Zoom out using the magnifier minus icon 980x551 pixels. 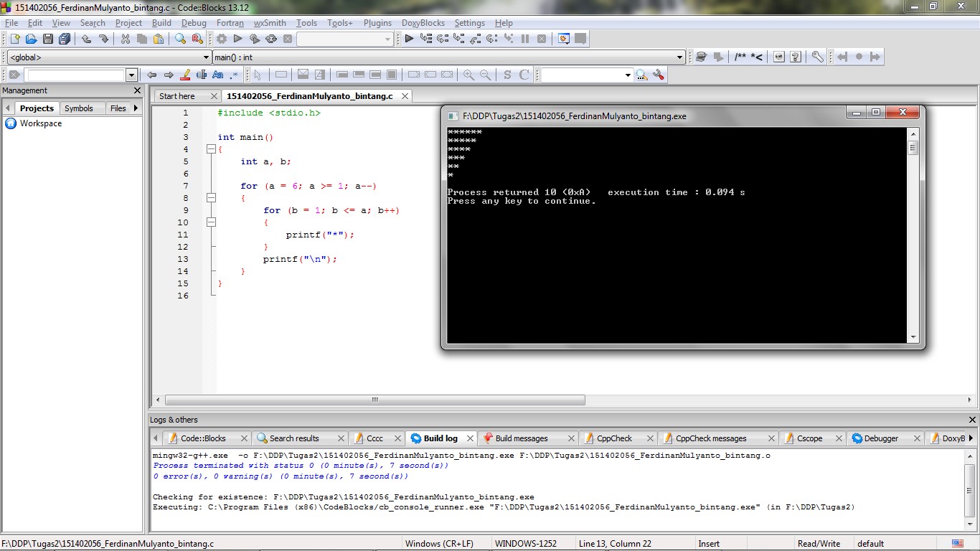[x=486, y=75]
